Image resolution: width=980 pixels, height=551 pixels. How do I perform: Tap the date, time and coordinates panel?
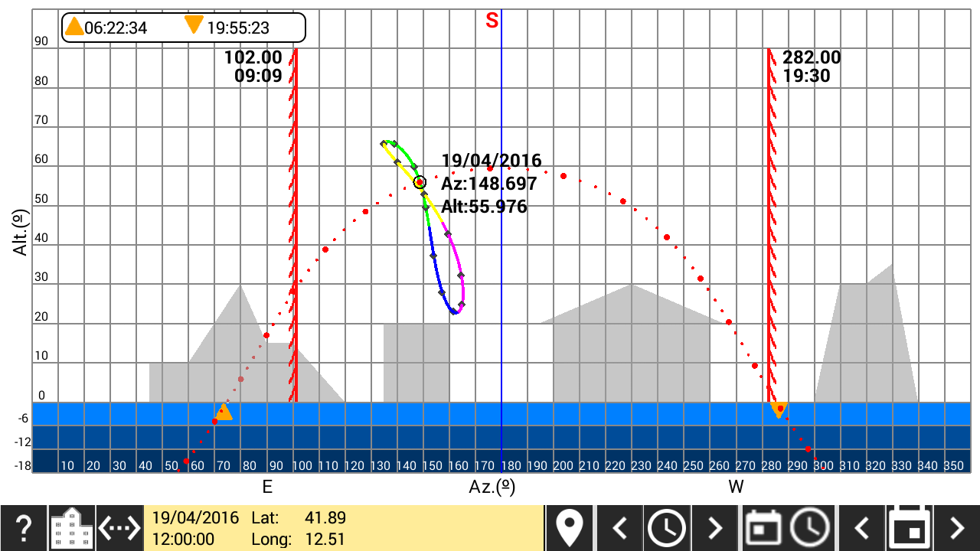point(345,528)
